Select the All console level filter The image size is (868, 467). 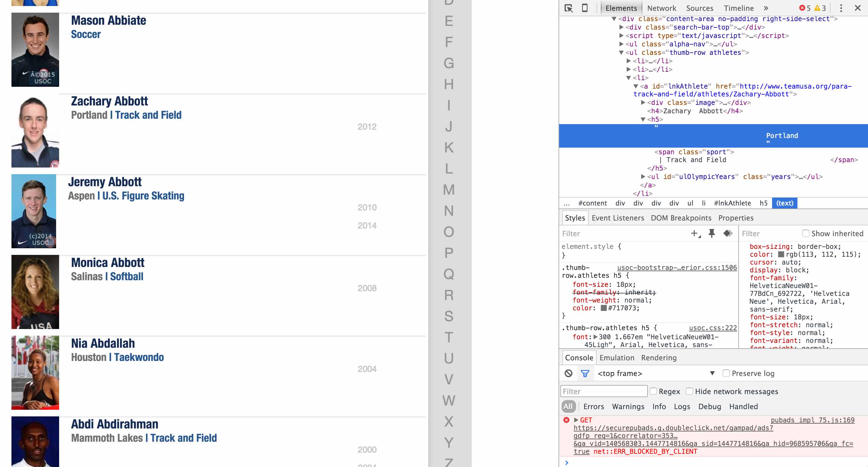[568, 406]
